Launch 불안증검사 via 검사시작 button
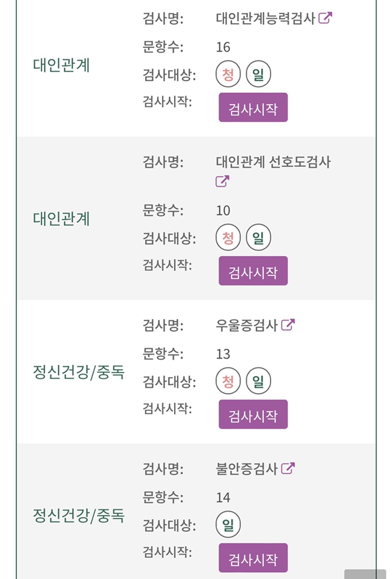 point(253,558)
